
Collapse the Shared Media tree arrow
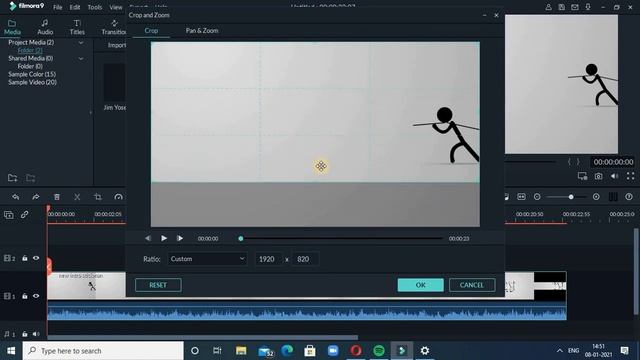pos(81,58)
